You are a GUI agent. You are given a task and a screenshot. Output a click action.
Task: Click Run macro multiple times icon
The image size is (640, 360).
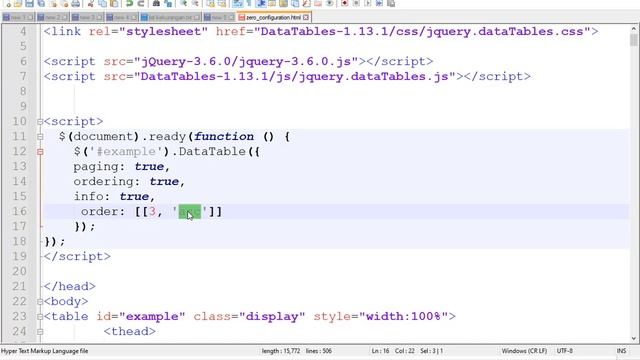(379, 4)
